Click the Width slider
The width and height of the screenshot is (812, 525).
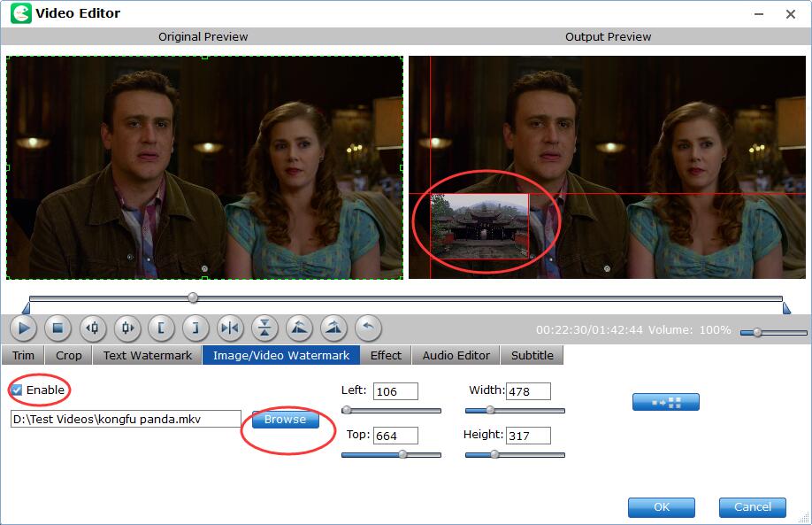(516, 411)
